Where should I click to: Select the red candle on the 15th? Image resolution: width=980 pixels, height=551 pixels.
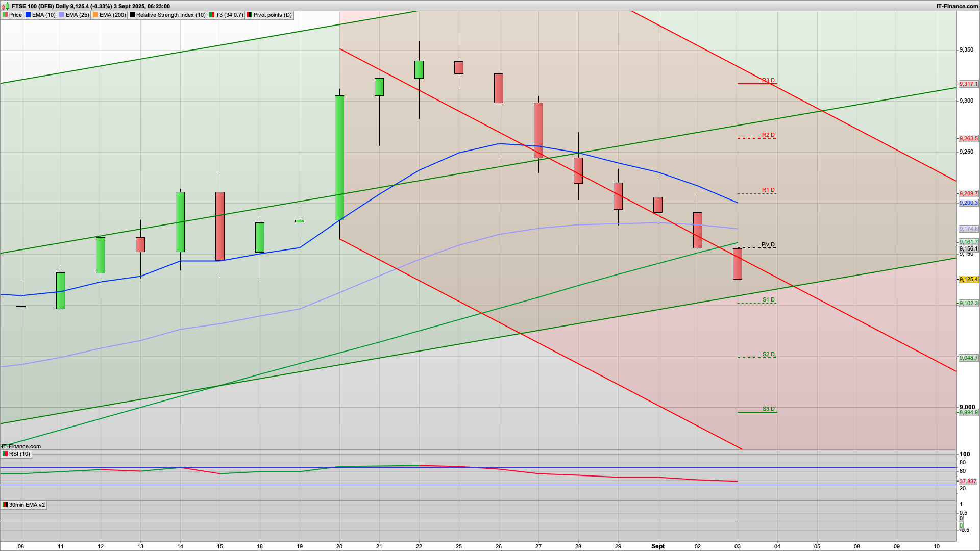[x=220, y=226]
